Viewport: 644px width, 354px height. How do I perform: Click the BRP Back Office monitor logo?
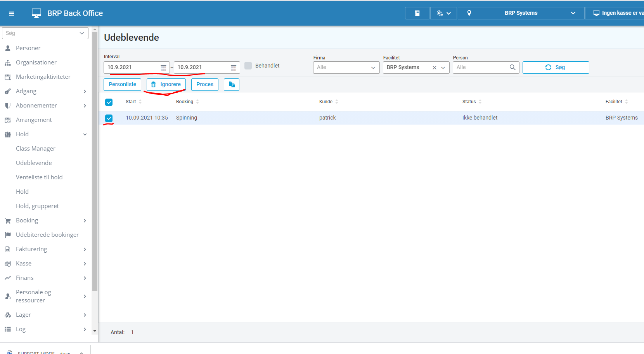(36, 13)
